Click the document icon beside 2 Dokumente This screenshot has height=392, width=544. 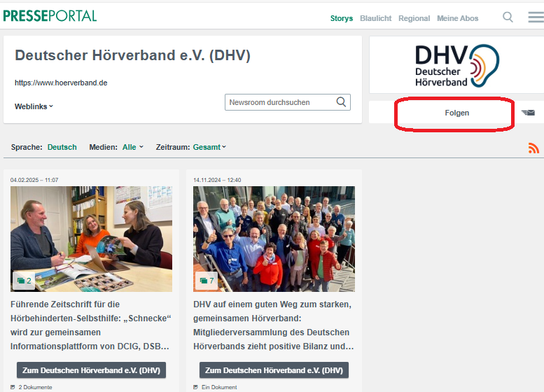(x=13, y=387)
